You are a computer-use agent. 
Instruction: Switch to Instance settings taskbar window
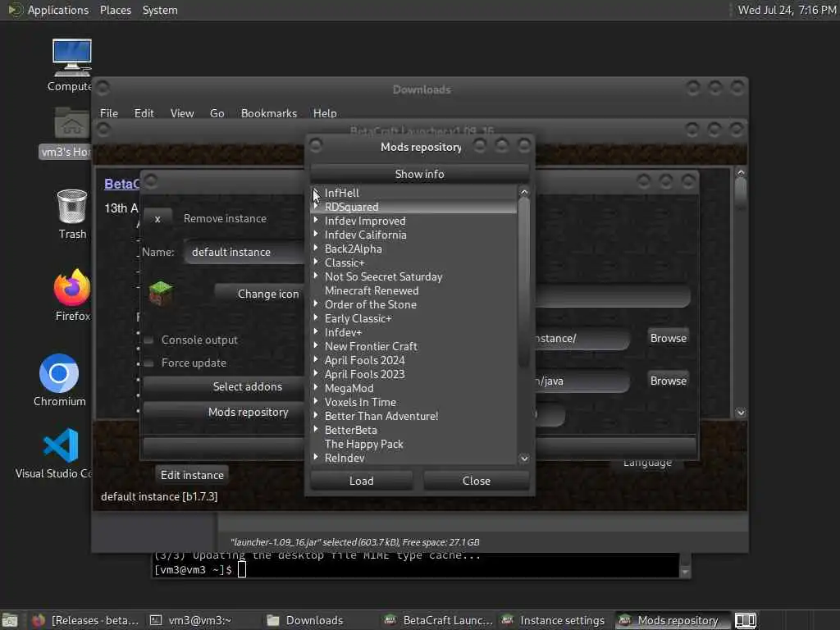coord(553,620)
